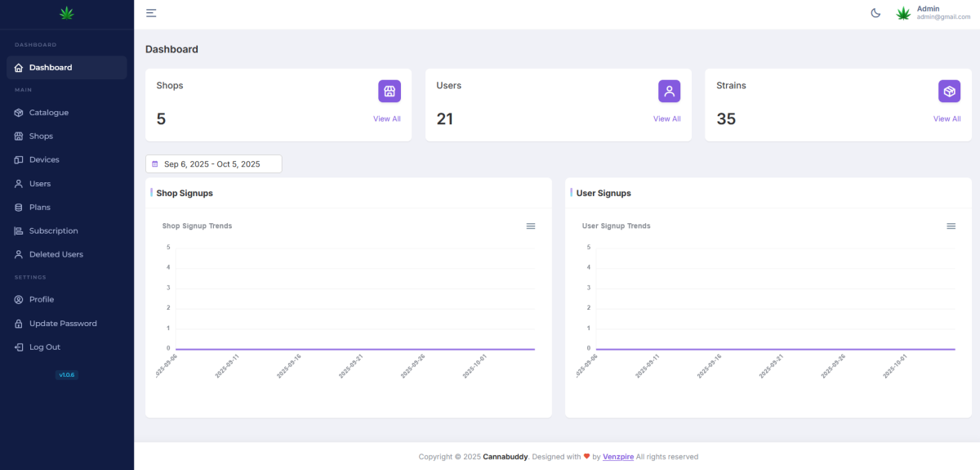Screen dimensions: 980x470
Task: Click the calendar icon in date field
Action: tap(155, 164)
